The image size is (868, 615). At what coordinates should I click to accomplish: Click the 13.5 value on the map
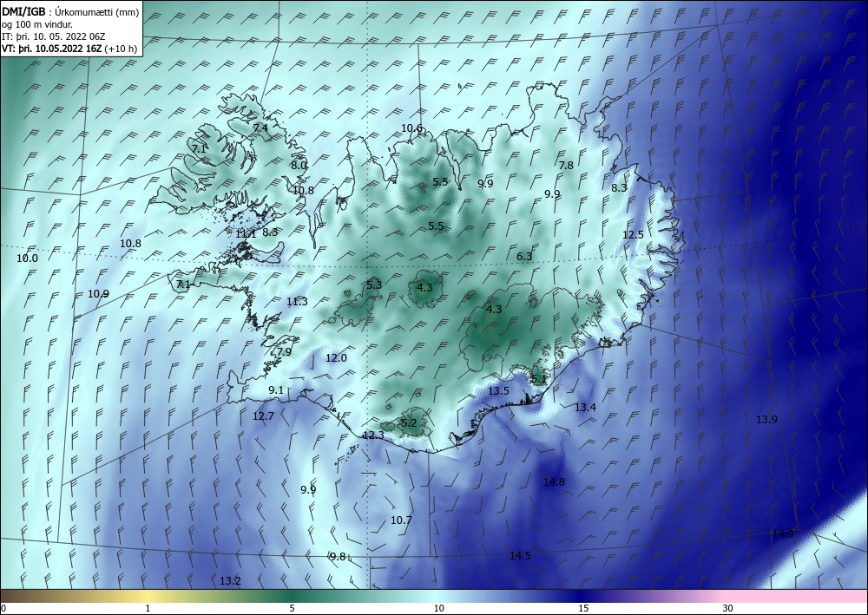pos(499,390)
